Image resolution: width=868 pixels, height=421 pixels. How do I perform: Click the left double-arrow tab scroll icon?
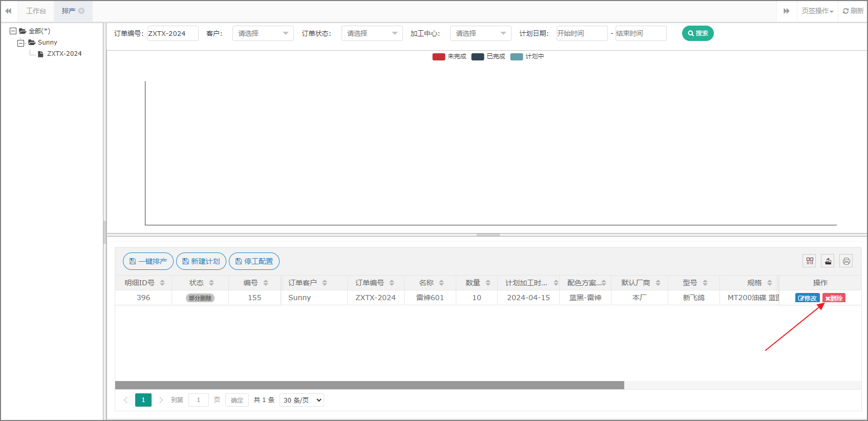click(8, 11)
